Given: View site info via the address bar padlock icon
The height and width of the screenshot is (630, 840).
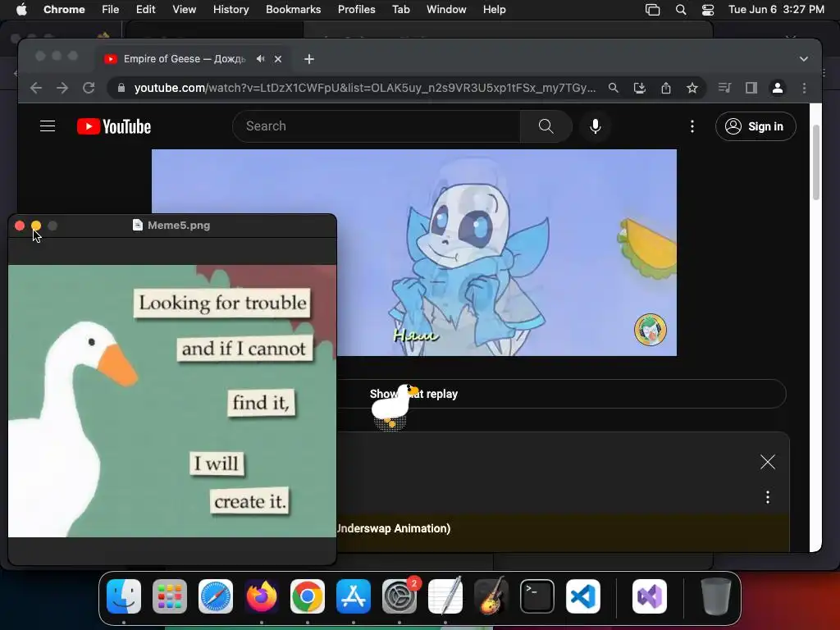Looking at the screenshot, I should (121, 88).
